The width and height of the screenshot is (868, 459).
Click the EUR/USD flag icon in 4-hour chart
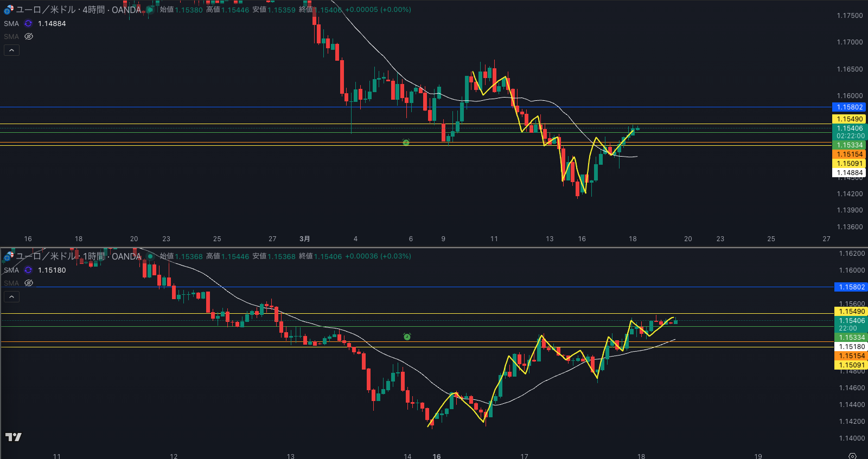point(9,10)
